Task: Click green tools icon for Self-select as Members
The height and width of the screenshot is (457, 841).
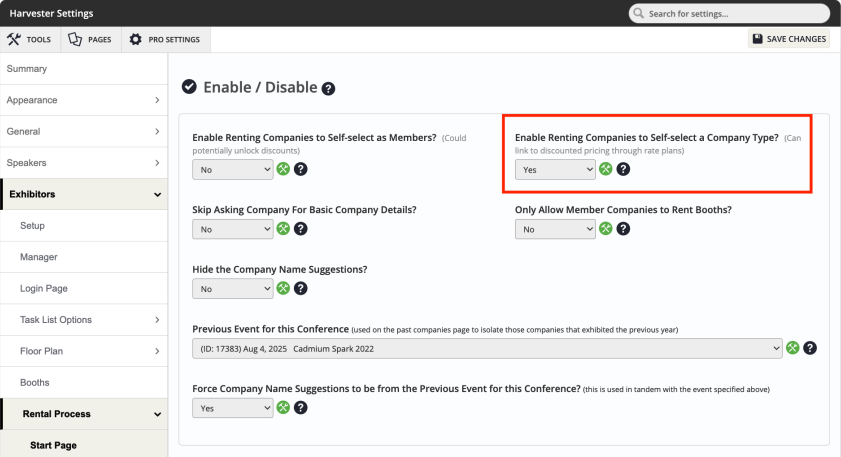Action: coord(283,169)
